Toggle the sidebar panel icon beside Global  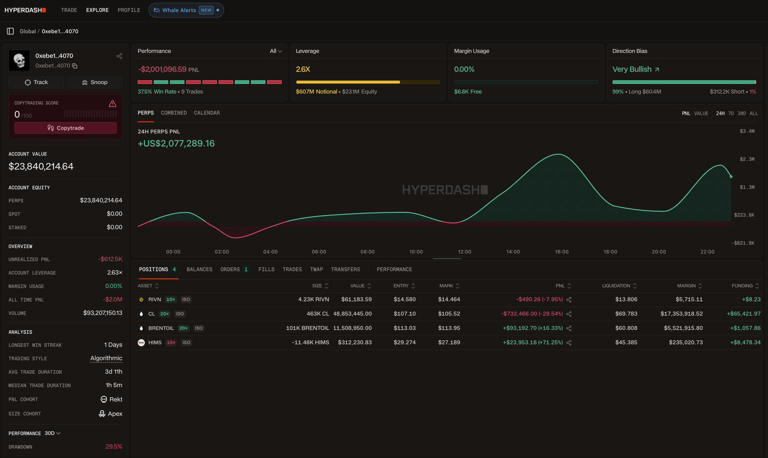10,31
